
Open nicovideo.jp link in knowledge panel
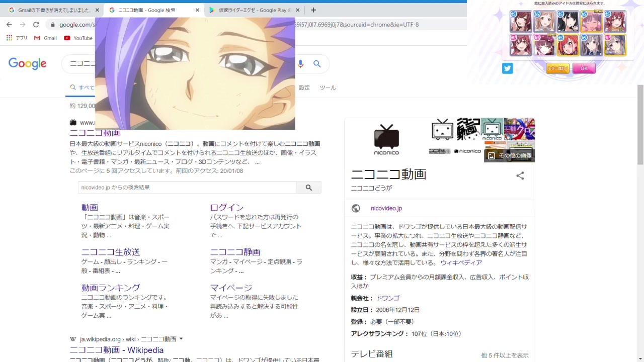[x=386, y=208]
